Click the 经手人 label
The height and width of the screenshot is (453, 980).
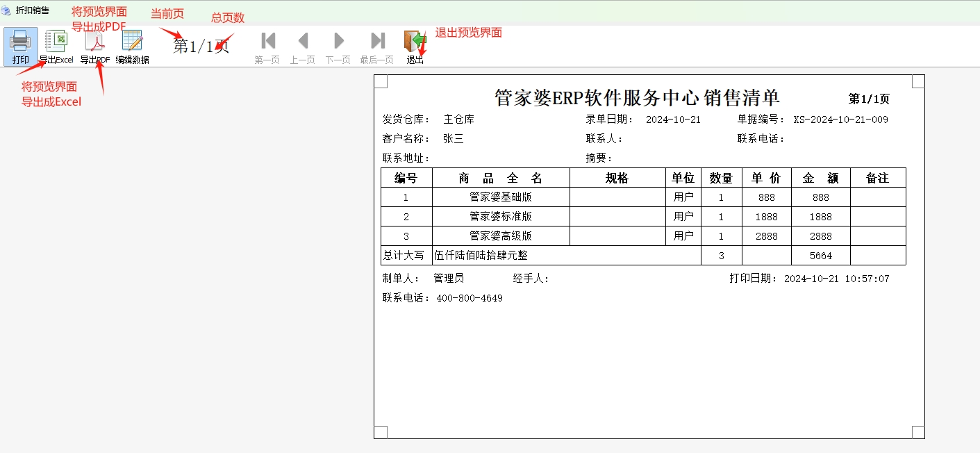point(531,279)
